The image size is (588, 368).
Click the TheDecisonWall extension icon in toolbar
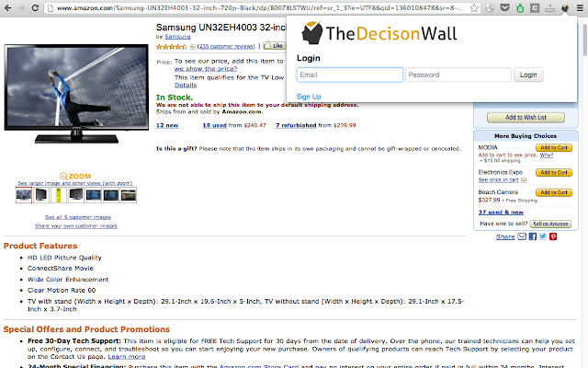pos(565,8)
